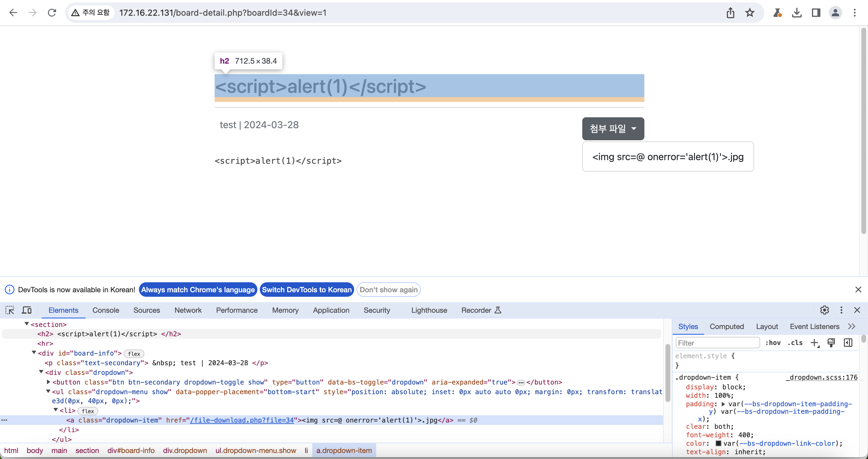
Task: Open the Event Listeners pane
Action: [x=814, y=326]
